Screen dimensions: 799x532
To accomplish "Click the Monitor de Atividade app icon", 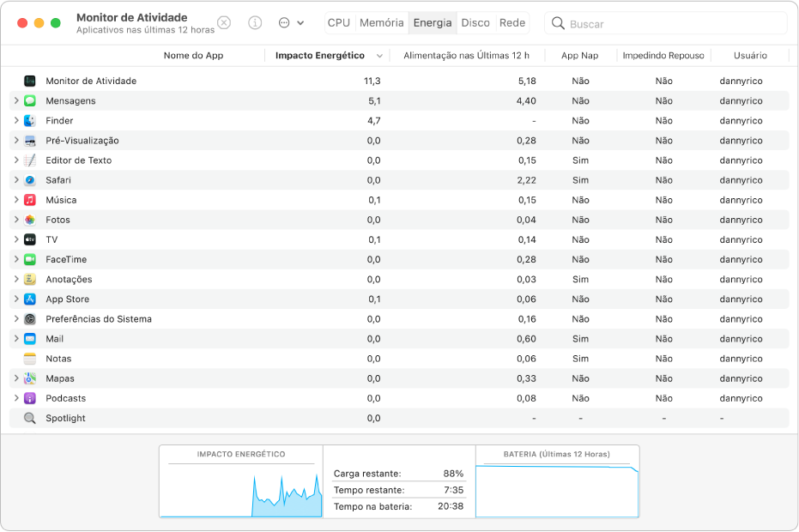I will [30, 81].
